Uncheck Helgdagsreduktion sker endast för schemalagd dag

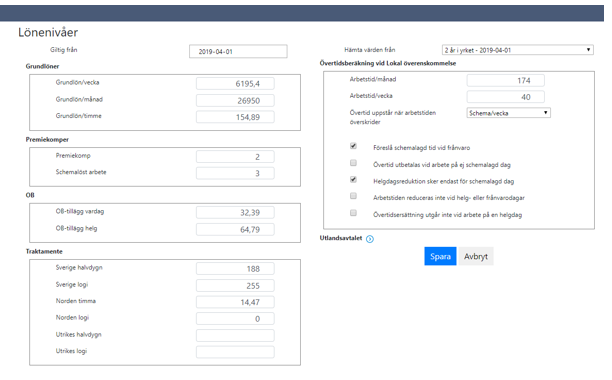click(353, 179)
